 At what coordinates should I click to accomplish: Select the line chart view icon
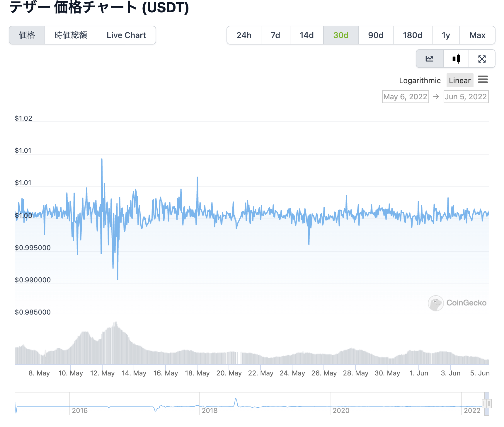click(x=429, y=59)
